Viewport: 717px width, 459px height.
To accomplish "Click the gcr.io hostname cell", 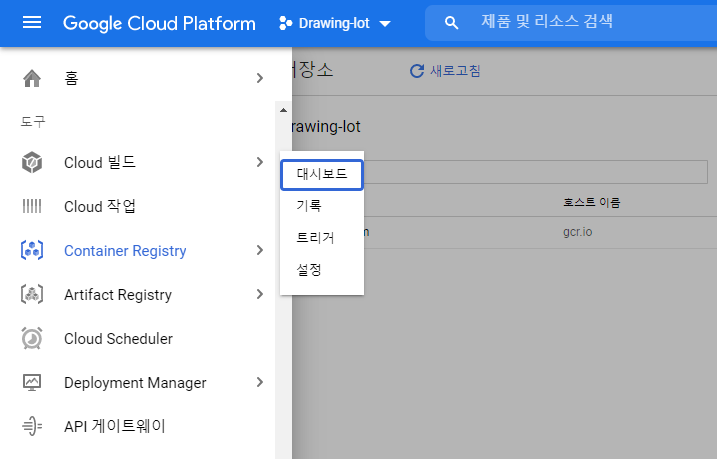I will click(578, 232).
